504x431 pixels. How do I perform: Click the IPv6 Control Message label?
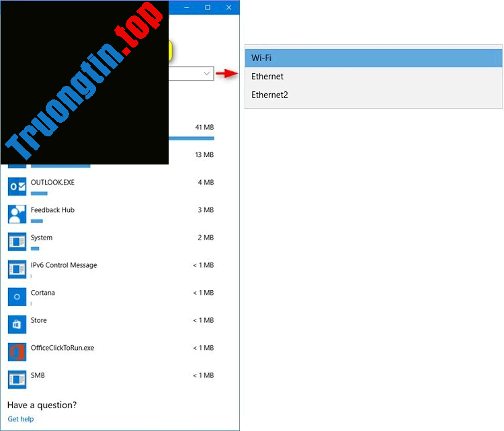64,265
